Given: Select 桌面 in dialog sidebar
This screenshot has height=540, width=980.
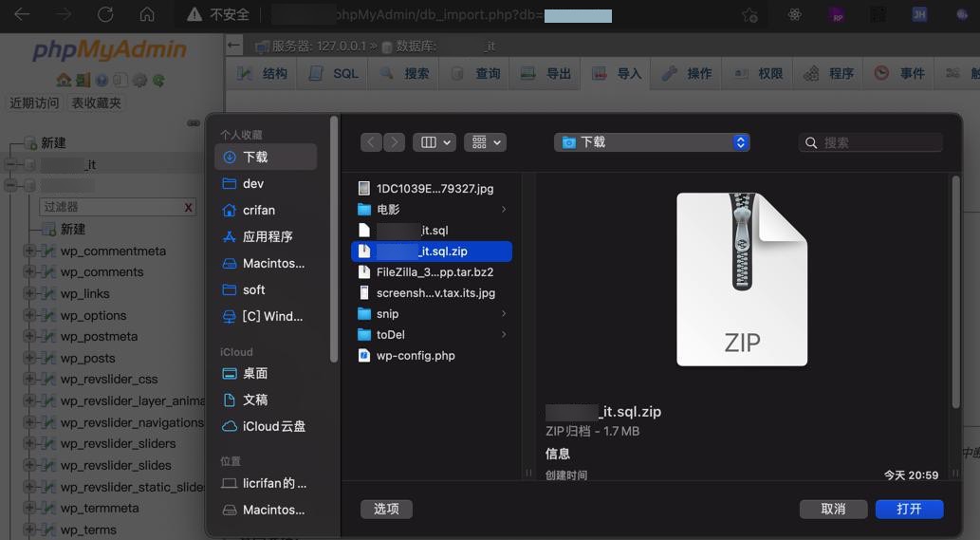Looking at the screenshot, I should pyautogui.click(x=266, y=373).
